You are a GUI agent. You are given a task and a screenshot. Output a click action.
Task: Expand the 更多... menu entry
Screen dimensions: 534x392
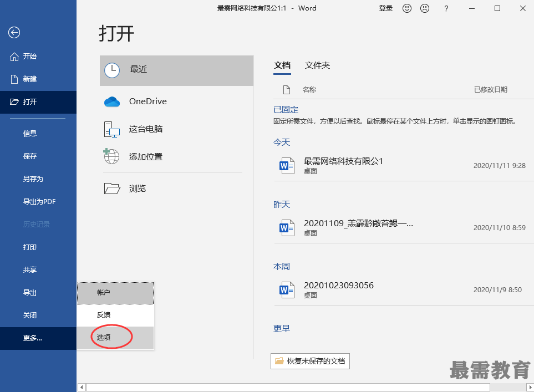click(38, 338)
